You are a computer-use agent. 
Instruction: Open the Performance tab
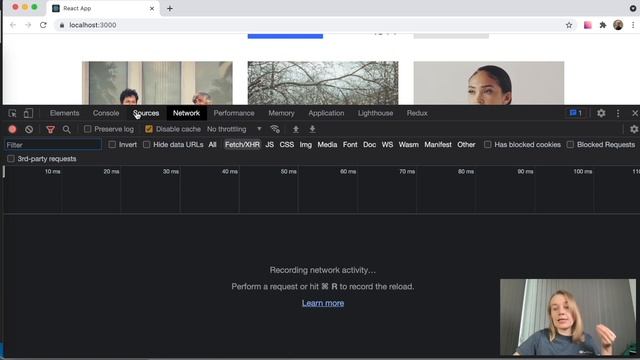click(234, 113)
